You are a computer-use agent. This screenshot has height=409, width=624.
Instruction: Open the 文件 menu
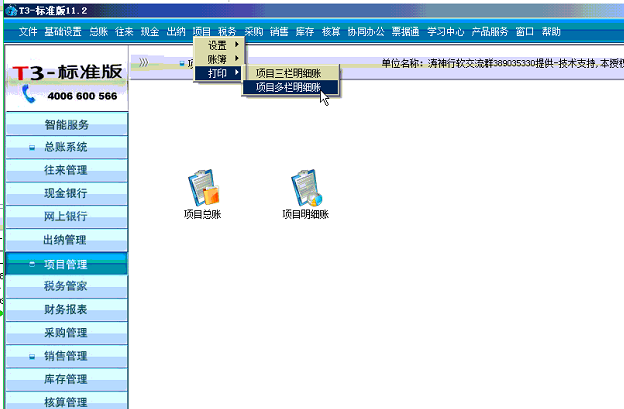coord(28,31)
